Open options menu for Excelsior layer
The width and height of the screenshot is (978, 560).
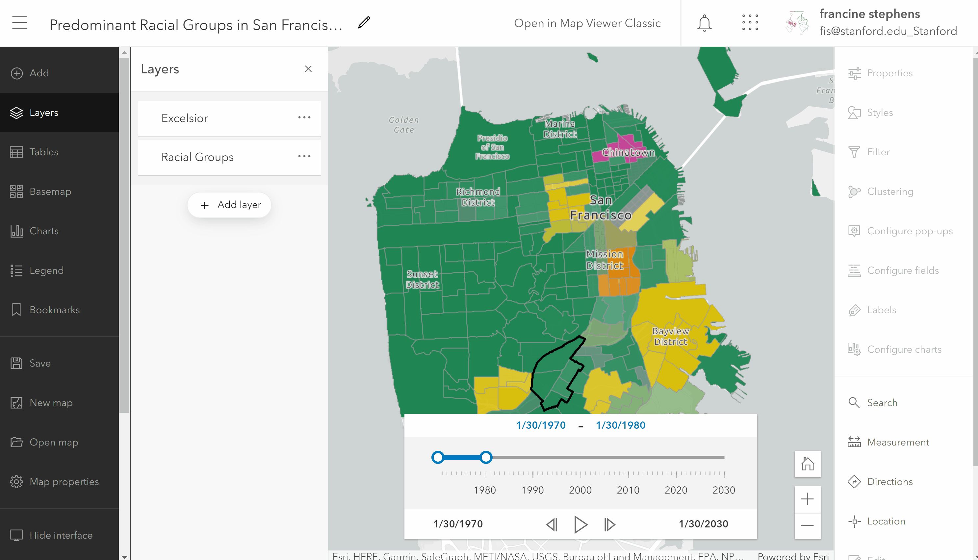coord(304,118)
